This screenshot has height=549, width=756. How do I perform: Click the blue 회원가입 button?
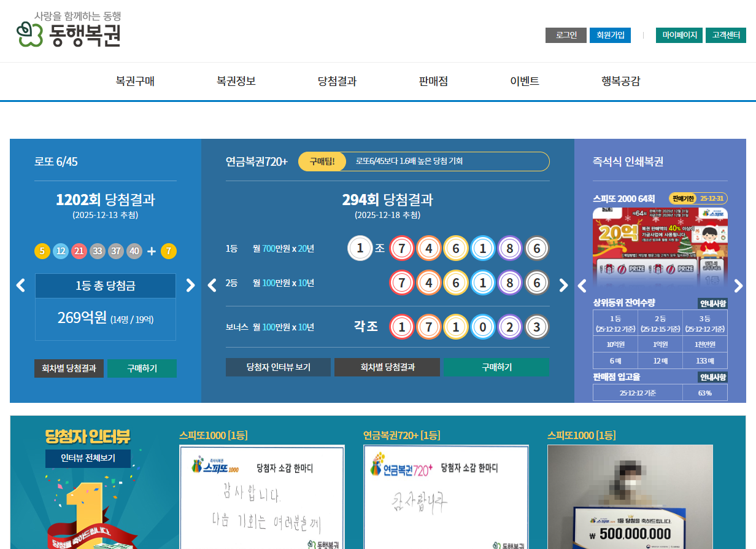pyautogui.click(x=610, y=35)
